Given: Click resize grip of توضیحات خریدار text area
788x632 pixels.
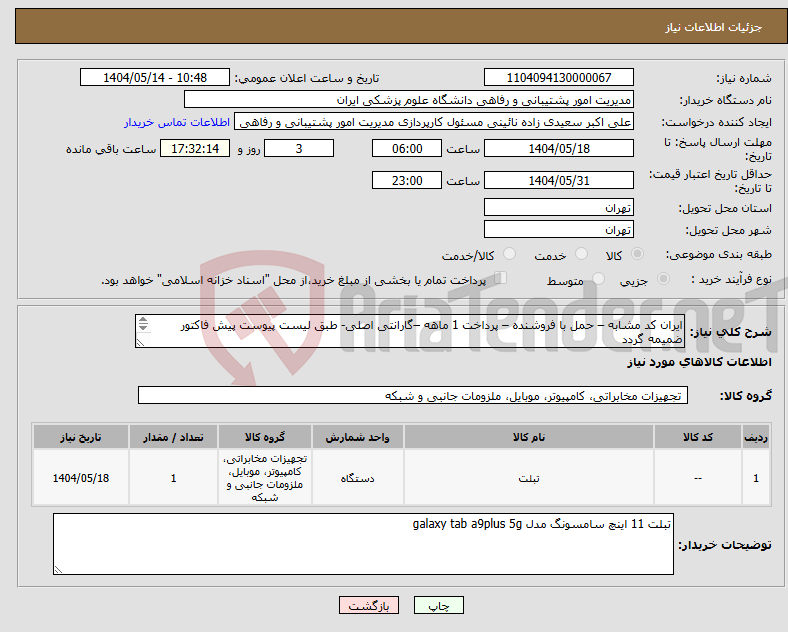Looking at the screenshot, I should pos(58,570).
